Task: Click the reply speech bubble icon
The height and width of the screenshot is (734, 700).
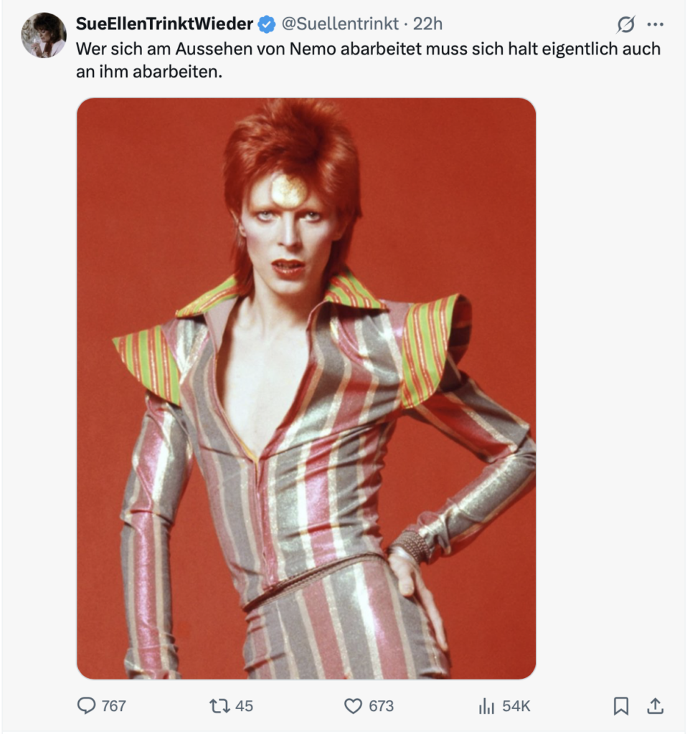Action: [86, 705]
